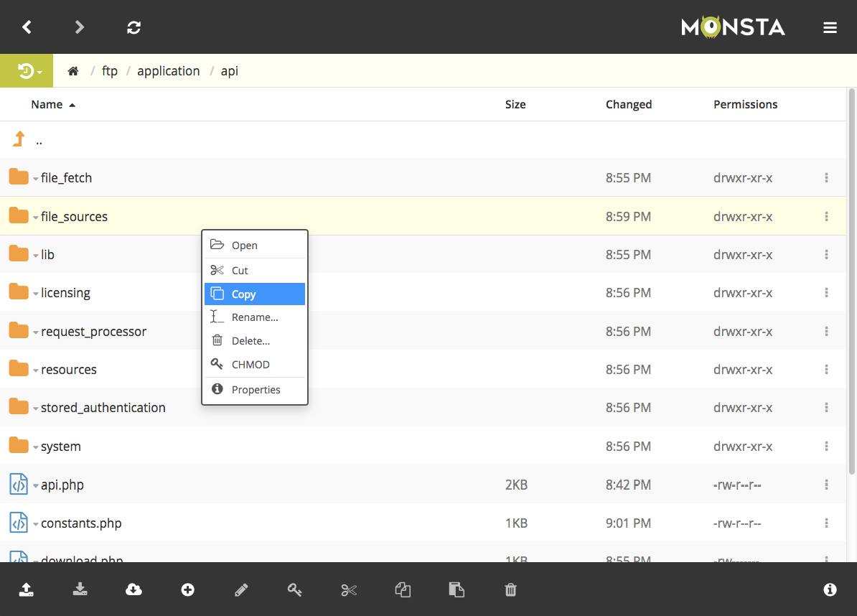Choose Open in the context menu
This screenshot has width=857, height=616.
255,246
